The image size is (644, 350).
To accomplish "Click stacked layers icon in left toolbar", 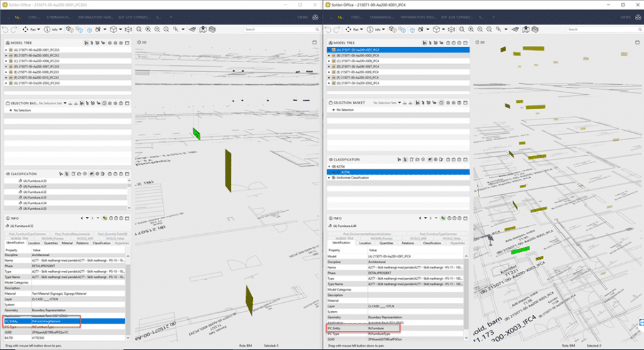I will click(213, 30).
